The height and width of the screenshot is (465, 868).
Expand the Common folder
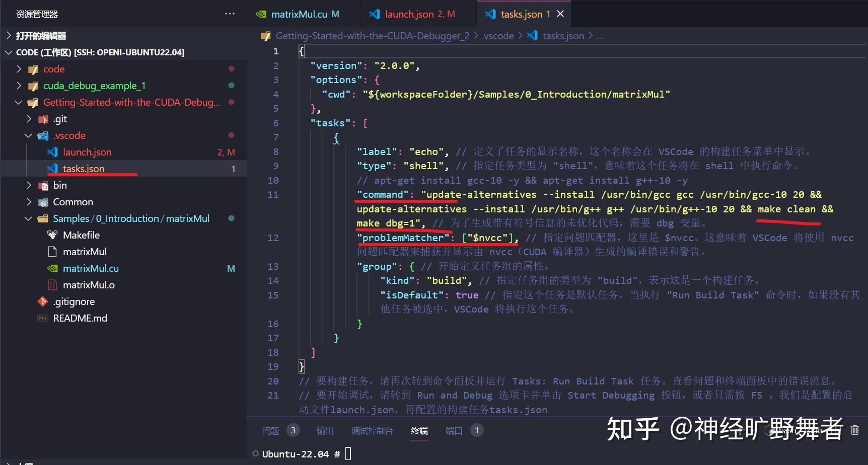click(x=29, y=202)
